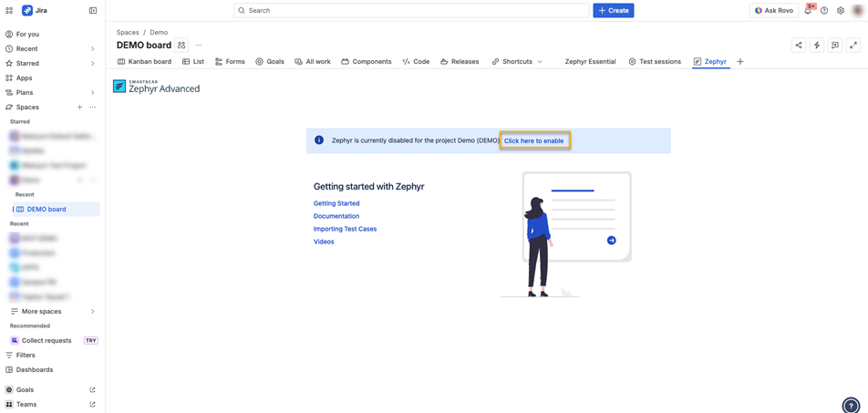
Task: Open the Forms tab
Action: click(x=230, y=61)
